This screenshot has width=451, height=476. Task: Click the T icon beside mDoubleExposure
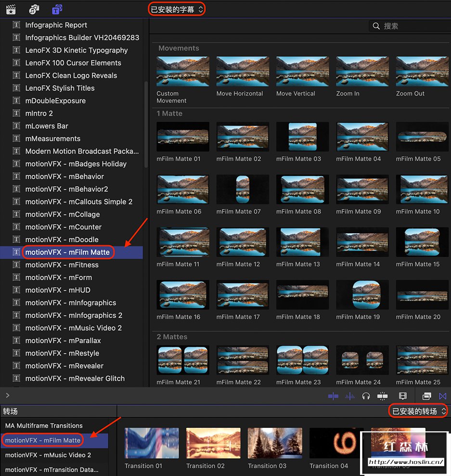click(16, 100)
